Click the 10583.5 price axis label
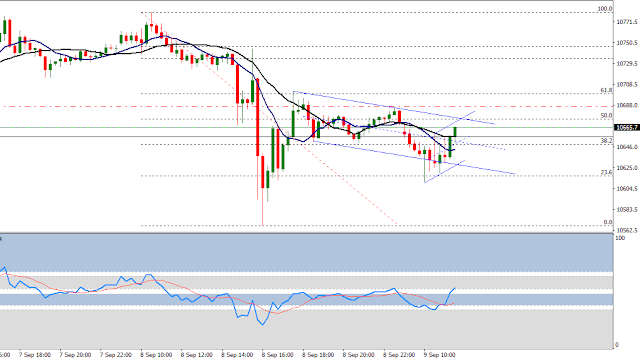This screenshot has width=640, height=362. click(627, 210)
